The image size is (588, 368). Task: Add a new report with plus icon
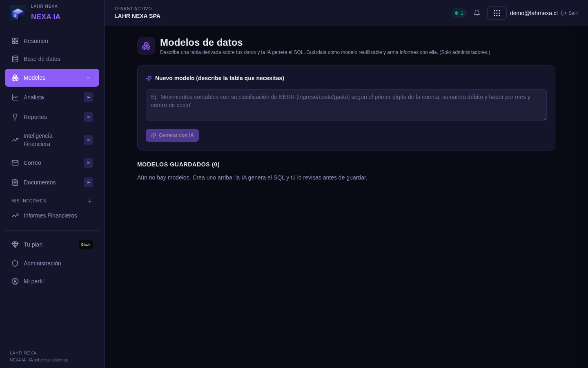90,201
